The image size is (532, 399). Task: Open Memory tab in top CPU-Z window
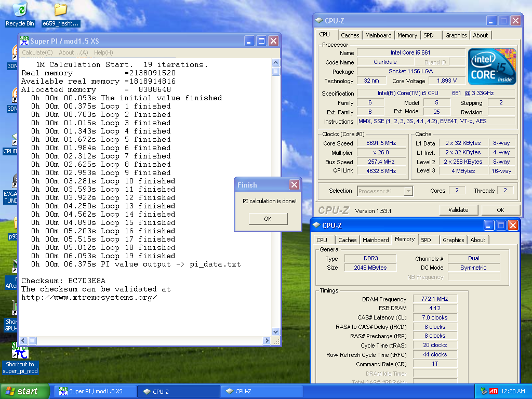(407, 35)
